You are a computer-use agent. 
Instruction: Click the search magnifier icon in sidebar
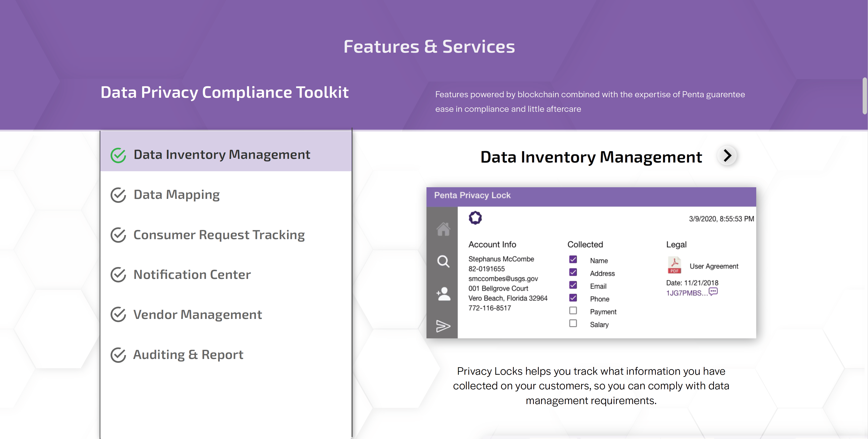tap(443, 261)
